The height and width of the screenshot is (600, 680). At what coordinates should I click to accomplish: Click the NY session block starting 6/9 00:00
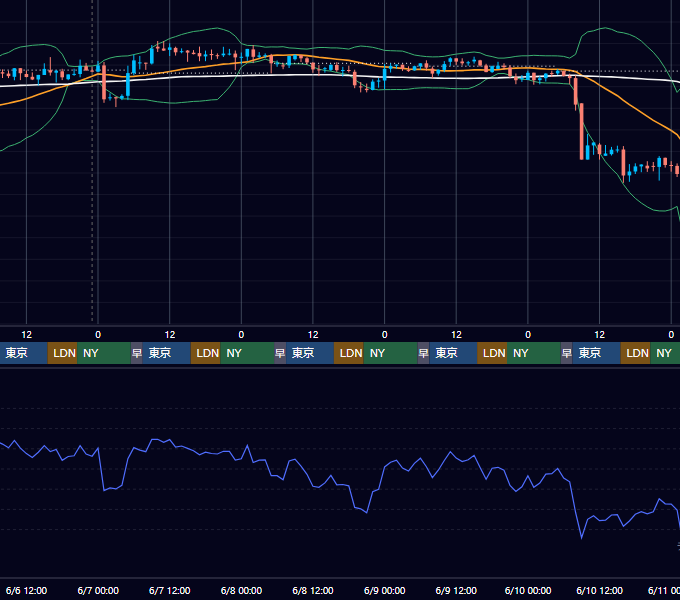click(390, 353)
